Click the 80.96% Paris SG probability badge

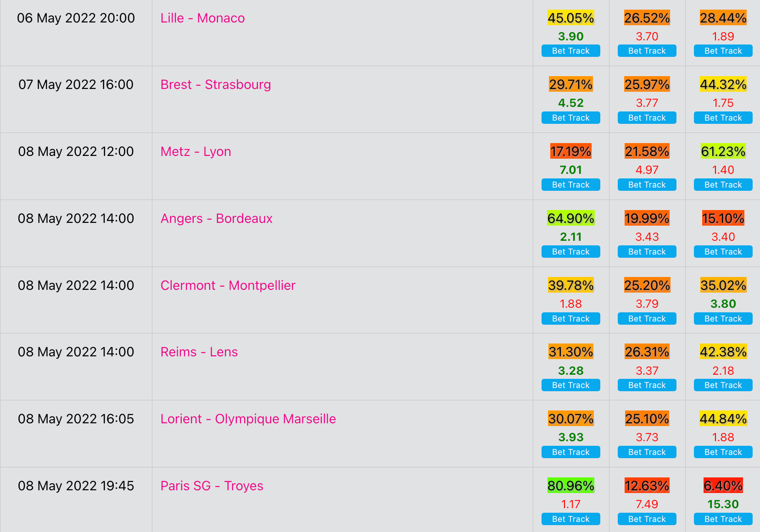coord(571,486)
